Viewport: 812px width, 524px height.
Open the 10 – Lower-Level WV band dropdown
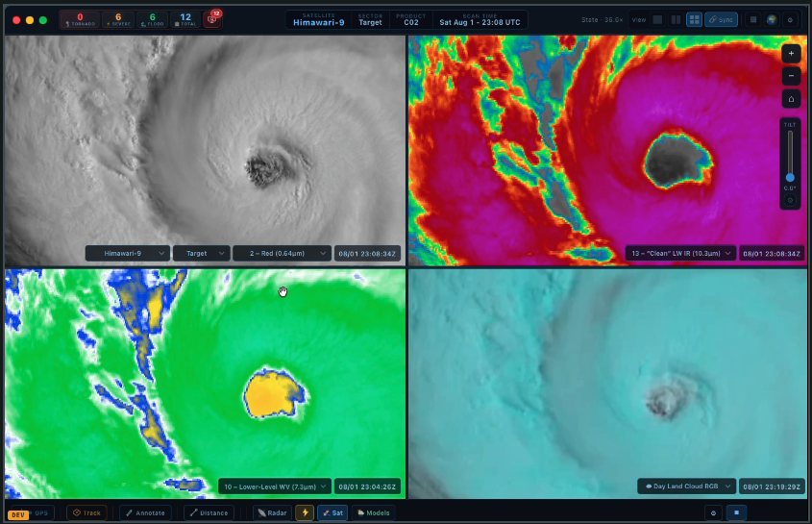click(275, 487)
